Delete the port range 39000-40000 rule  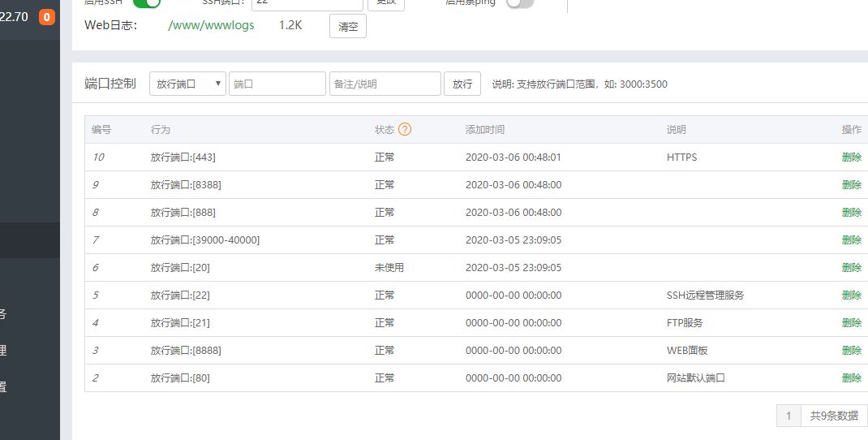point(851,240)
